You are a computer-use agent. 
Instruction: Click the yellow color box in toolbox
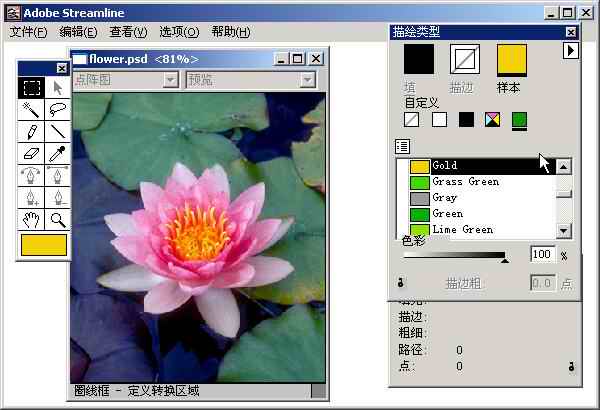(44, 245)
